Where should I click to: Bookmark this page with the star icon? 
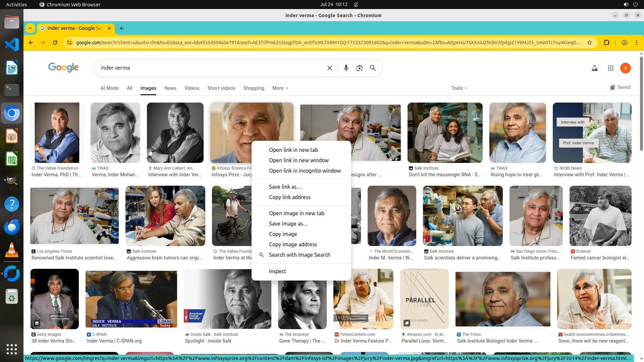(589, 43)
